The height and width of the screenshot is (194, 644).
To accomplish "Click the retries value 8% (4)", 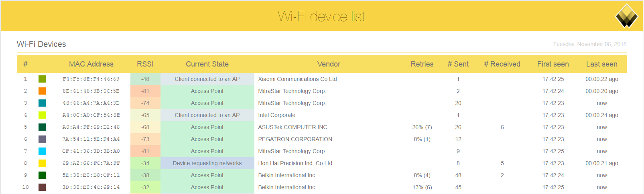I will pyautogui.click(x=422, y=175).
